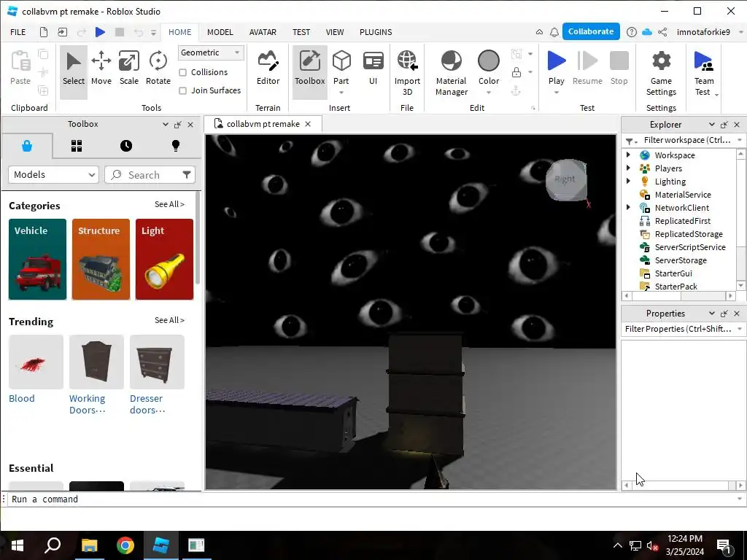Start a Team Test
This screenshot has width=747, height=560.
pyautogui.click(x=704, y=73)
